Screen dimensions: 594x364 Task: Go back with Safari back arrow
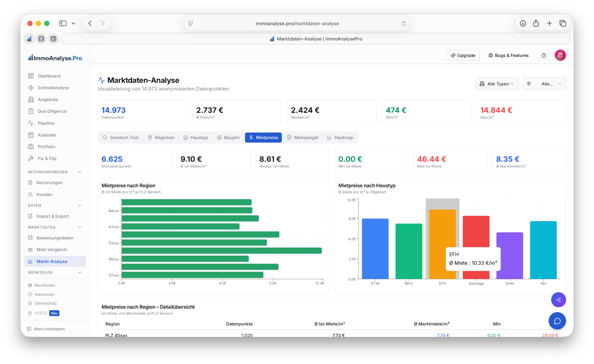90,23
